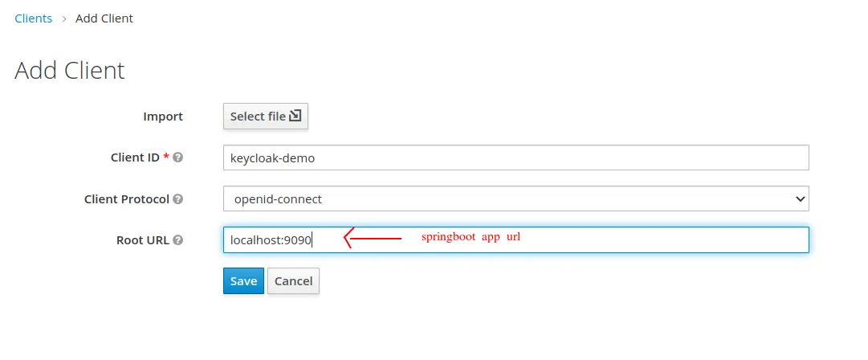
Task: Click the Client ID help question icon
Action: [x=177, y=157]
